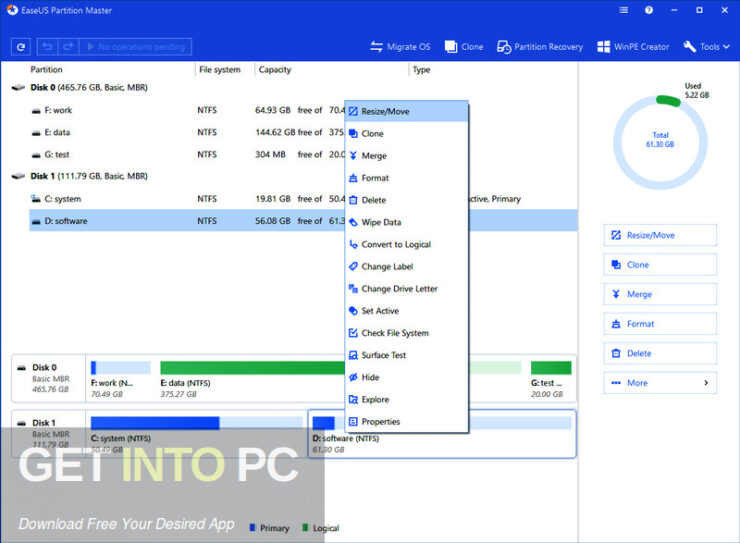
Task: Click the Logical legend green swatch
Action: [x=304, y=527]
